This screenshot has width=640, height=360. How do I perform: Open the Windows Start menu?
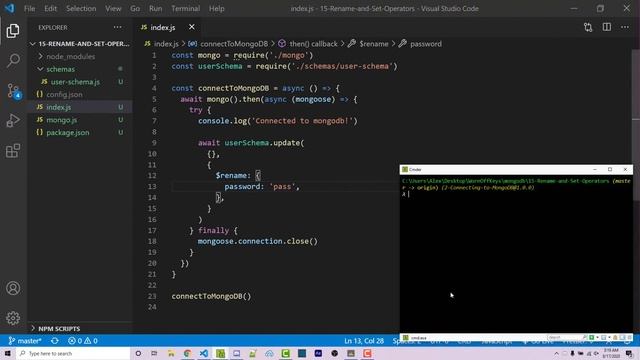coord(7,353)
